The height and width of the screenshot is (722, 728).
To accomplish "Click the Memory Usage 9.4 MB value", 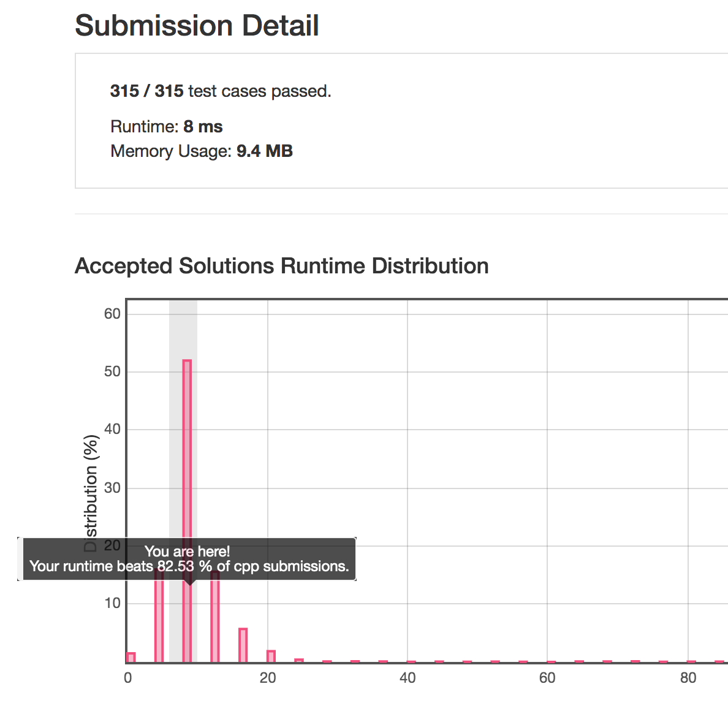I will click(264, 151).
